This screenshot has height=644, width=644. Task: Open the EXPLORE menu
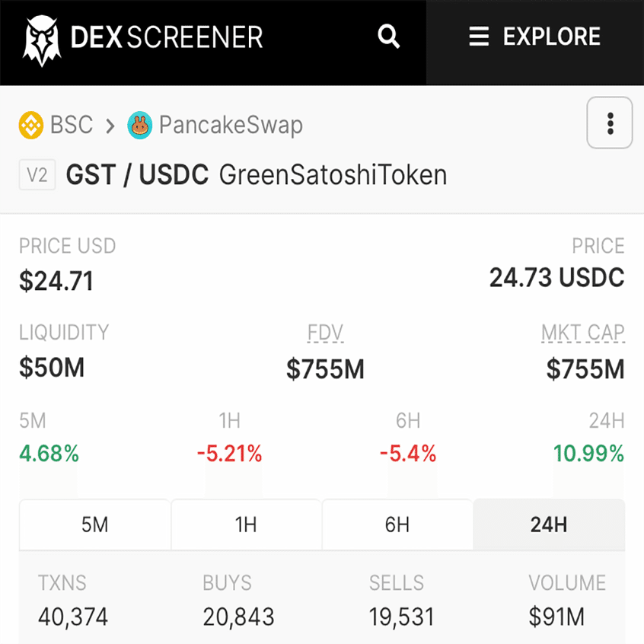(552, 36)
